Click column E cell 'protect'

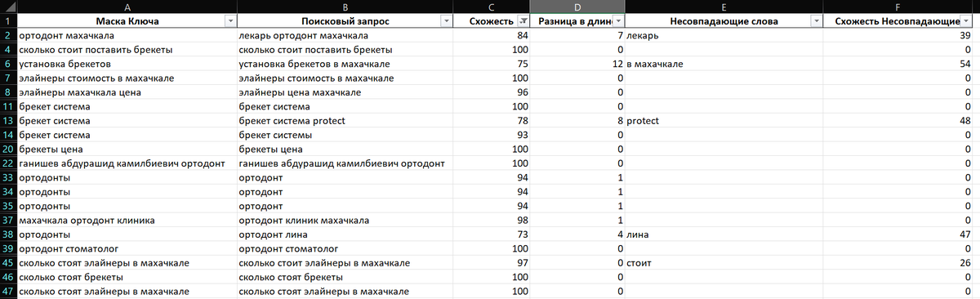coord(724,121)
